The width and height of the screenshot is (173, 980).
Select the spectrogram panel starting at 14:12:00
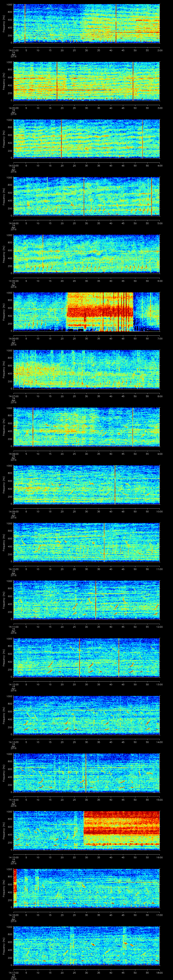87,658
